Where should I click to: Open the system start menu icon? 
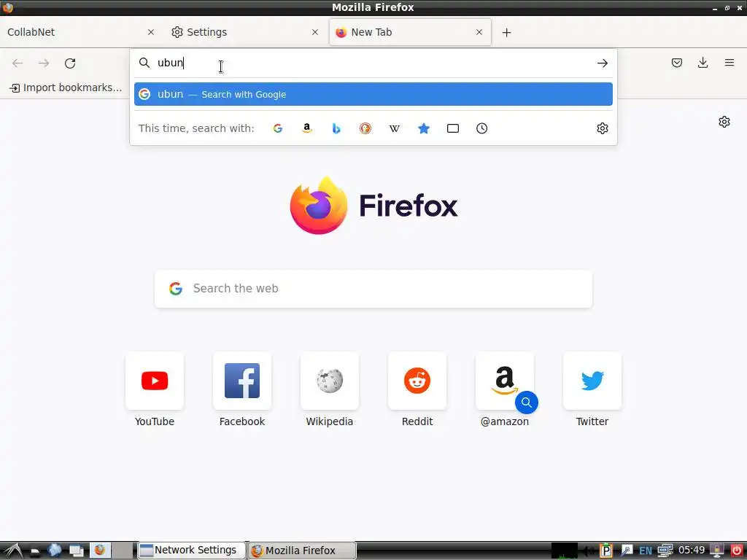(12, 551)
